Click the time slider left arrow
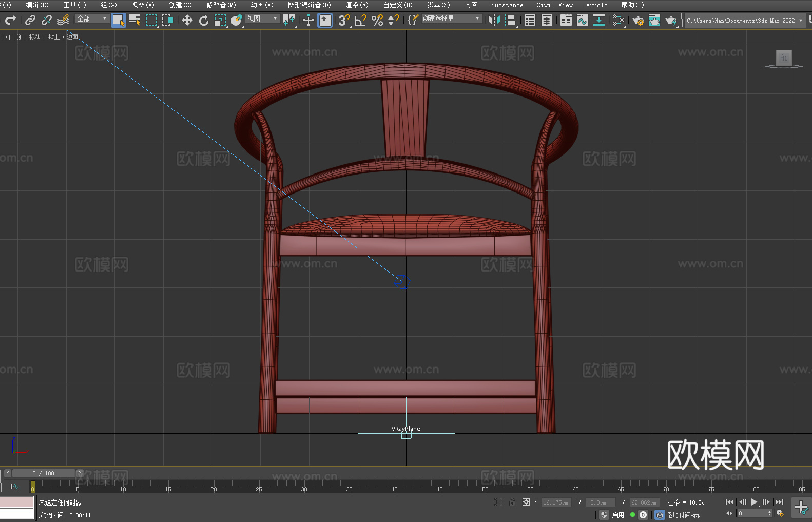The width and height of the screenshot is (812, 522). click(x=7, y=473)
